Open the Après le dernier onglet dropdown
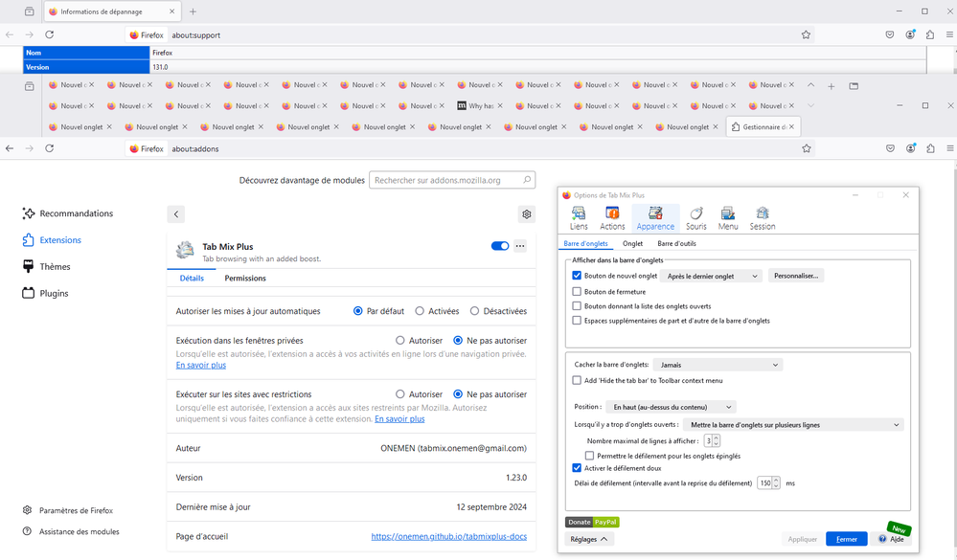Screen dimensions: 957x560 [x=712, y=276]
